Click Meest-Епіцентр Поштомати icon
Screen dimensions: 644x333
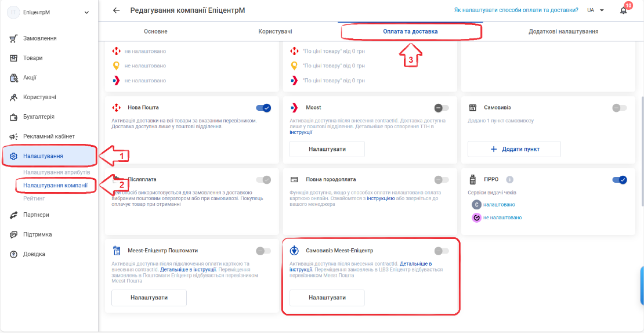pyautogui.click(x=116, y=251)
